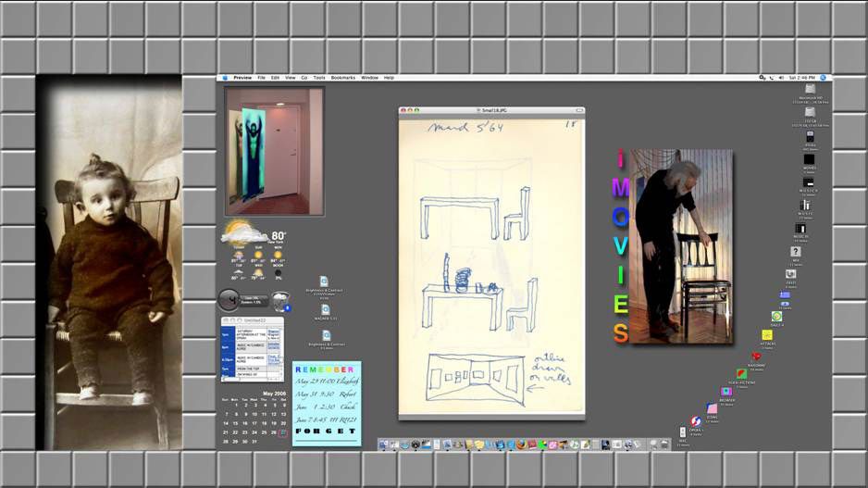Viewport: 868px width, 488px height.
Task: Toggle the toolbar button on Small18.JPG window
Action: click(578, 111)
